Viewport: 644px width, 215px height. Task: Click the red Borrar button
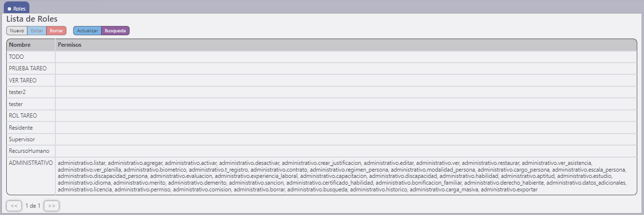(x=56, y=31)
